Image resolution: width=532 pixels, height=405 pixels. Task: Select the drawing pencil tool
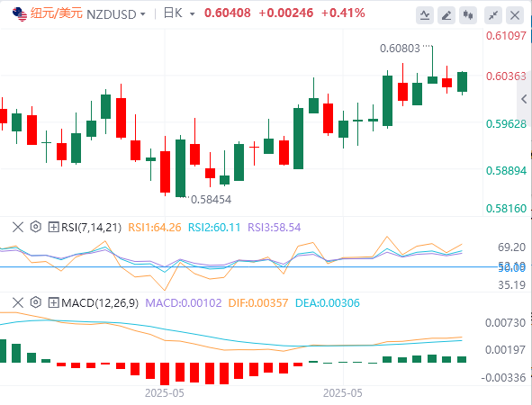click(446, 15)
